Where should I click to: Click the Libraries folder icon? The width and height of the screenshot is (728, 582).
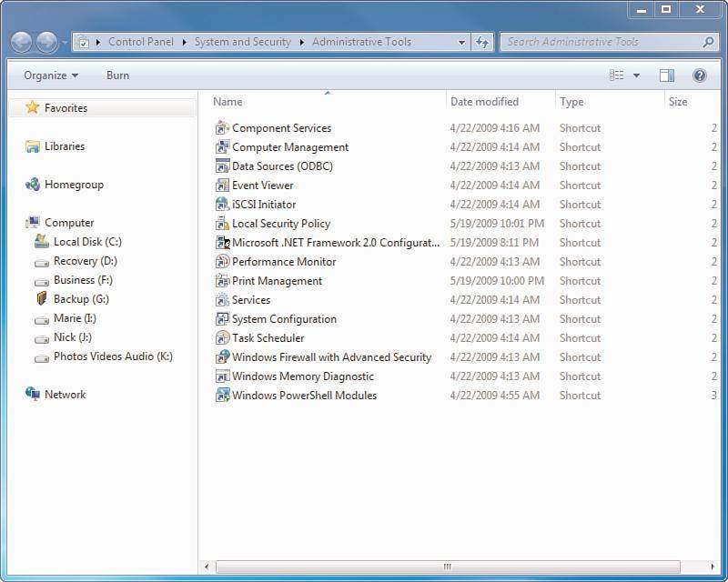33,146
